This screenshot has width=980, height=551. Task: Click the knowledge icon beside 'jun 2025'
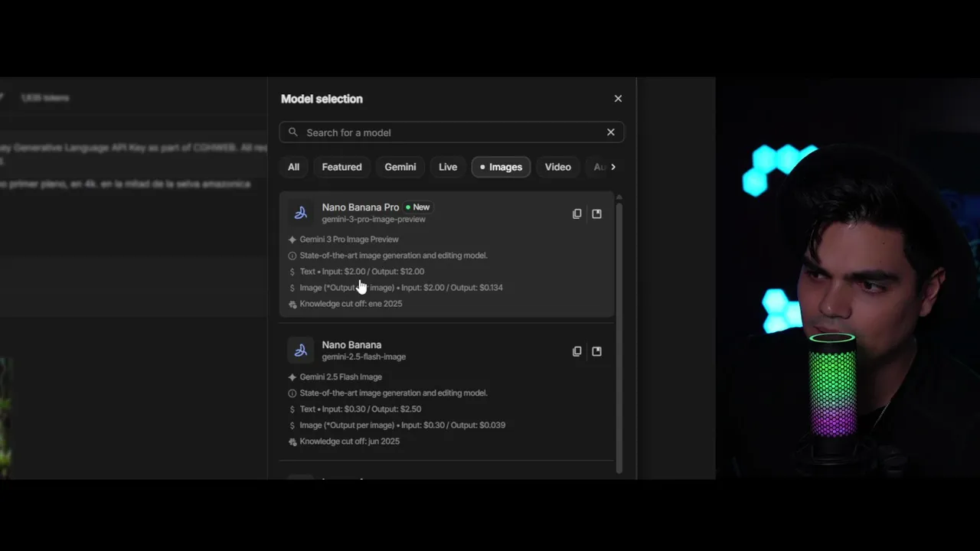coord(292,442)
